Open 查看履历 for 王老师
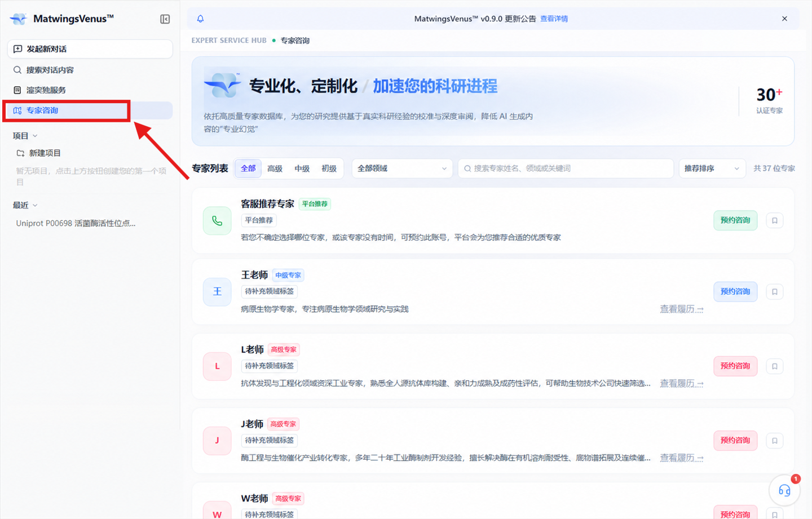812x519 pixels. 681,309
